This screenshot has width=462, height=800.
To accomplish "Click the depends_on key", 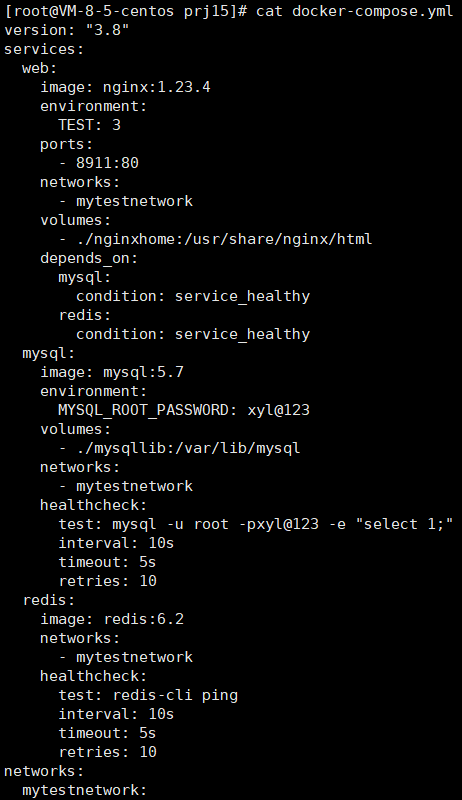I will 89,258.
